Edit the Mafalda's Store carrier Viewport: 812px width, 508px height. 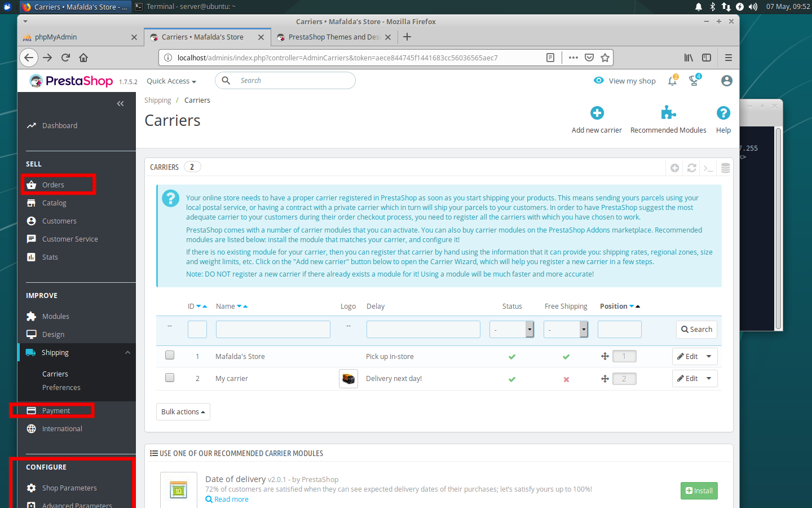tap(687, 356)
